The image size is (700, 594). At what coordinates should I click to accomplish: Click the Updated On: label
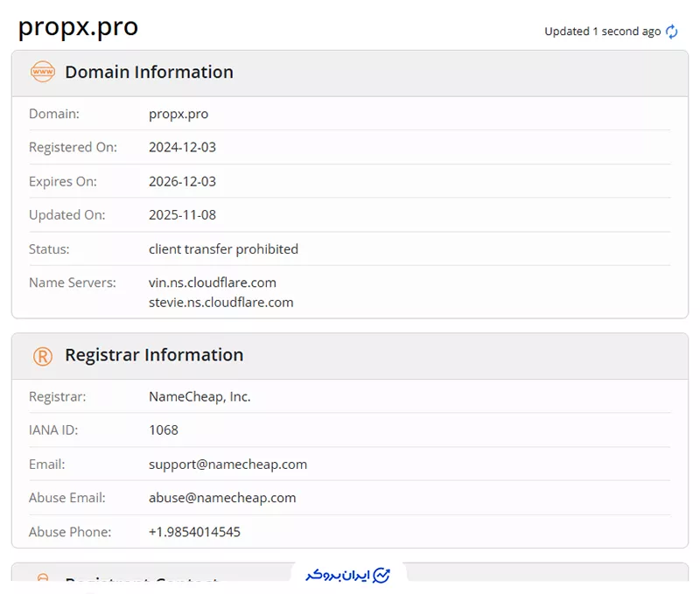coord(67,215)
